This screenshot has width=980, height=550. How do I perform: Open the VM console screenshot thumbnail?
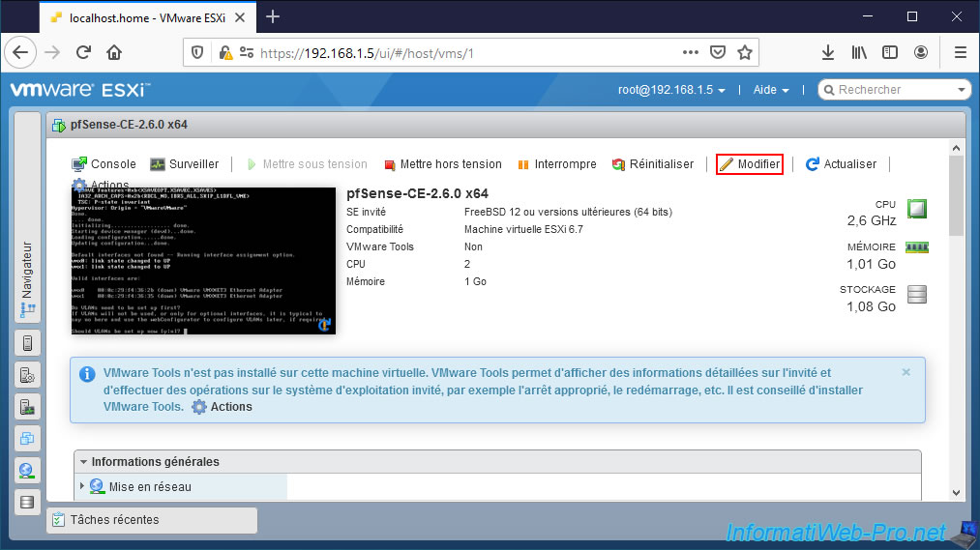click(x=203, y=261)
